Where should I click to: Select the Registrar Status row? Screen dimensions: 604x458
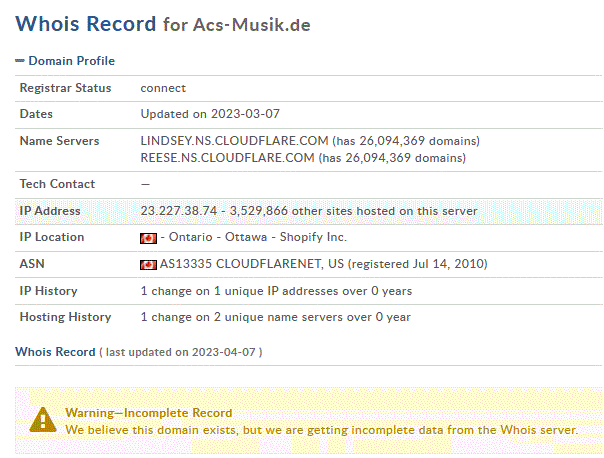point(308,88)
